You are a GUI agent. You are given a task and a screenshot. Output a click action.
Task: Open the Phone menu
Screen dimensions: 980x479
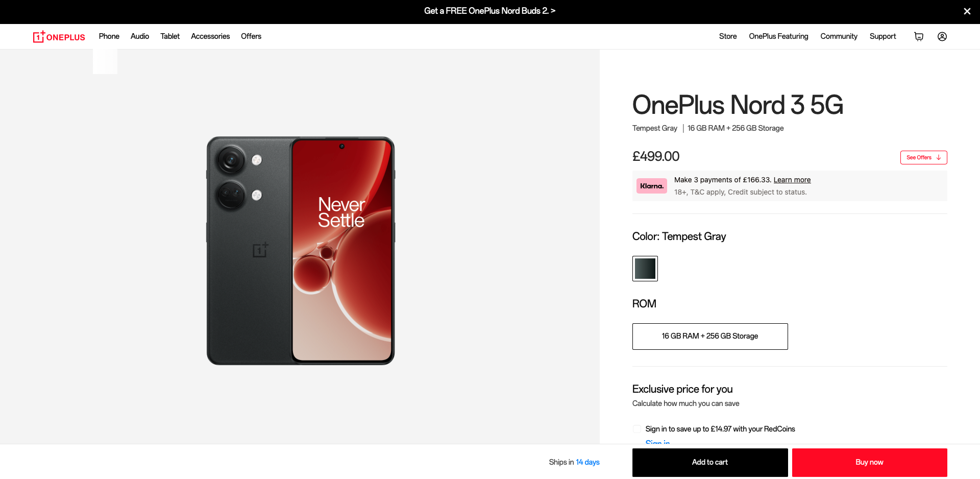pos(109,36)
